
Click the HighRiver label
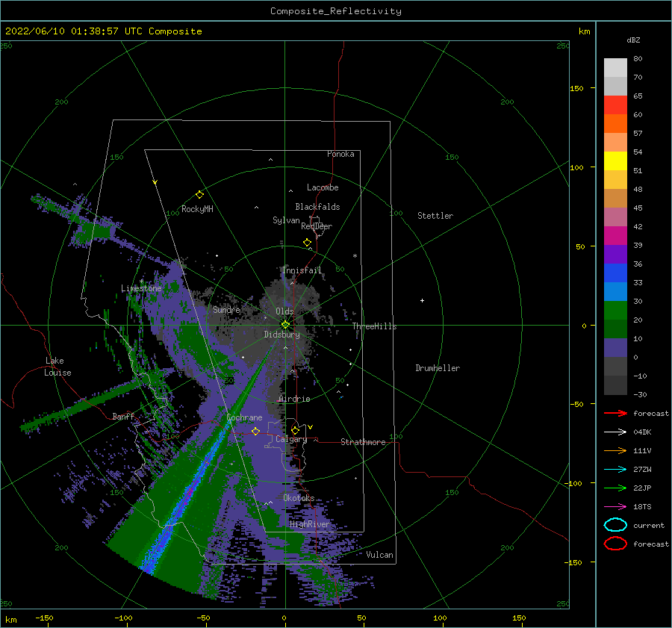310,524
